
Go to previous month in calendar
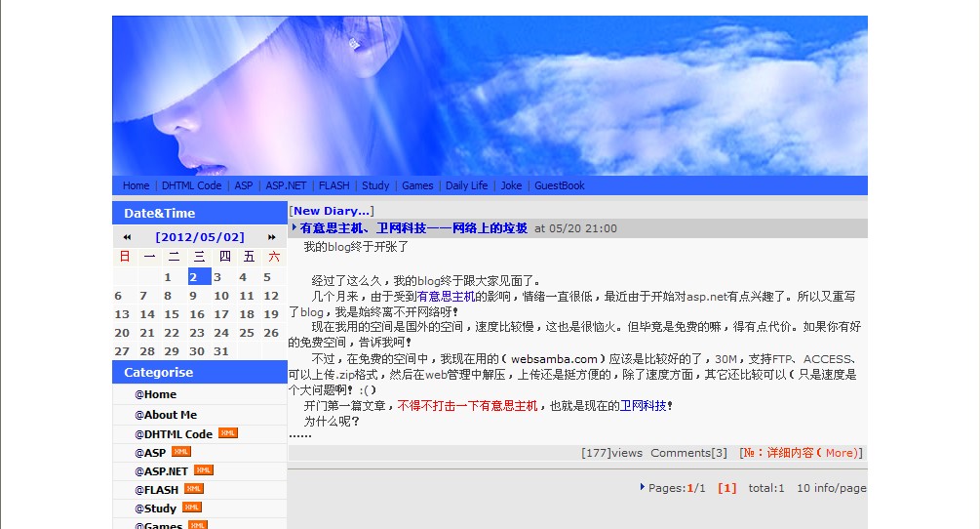click(127, 237)
